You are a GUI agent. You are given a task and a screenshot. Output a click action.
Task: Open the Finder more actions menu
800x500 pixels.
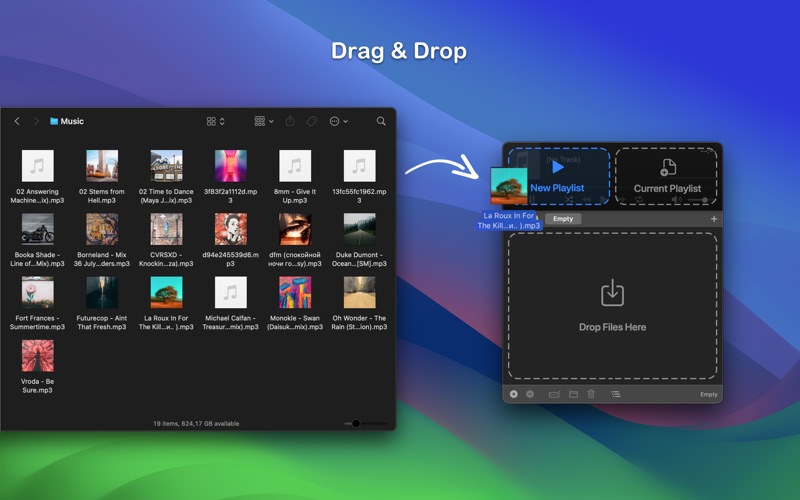point(338,121)
